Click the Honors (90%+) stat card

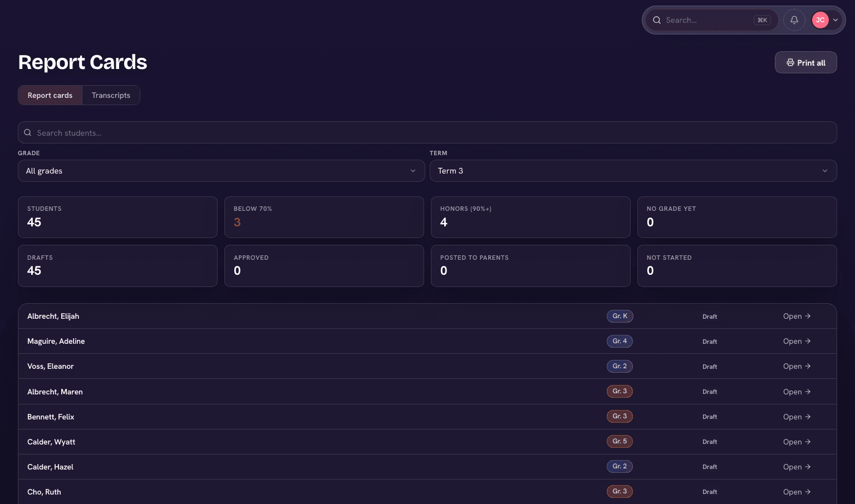tap(530, 217)
